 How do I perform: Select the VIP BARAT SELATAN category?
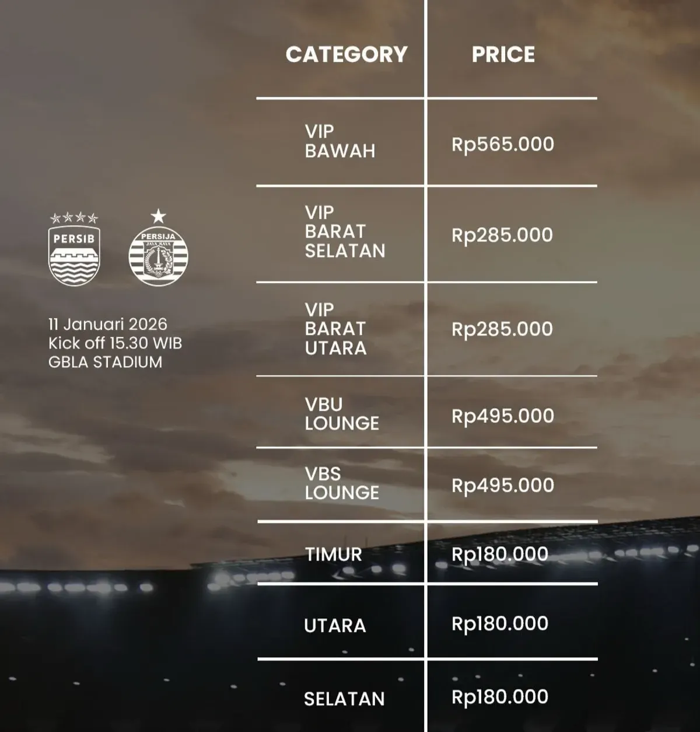pyautogui.click(x=345, y=232)
